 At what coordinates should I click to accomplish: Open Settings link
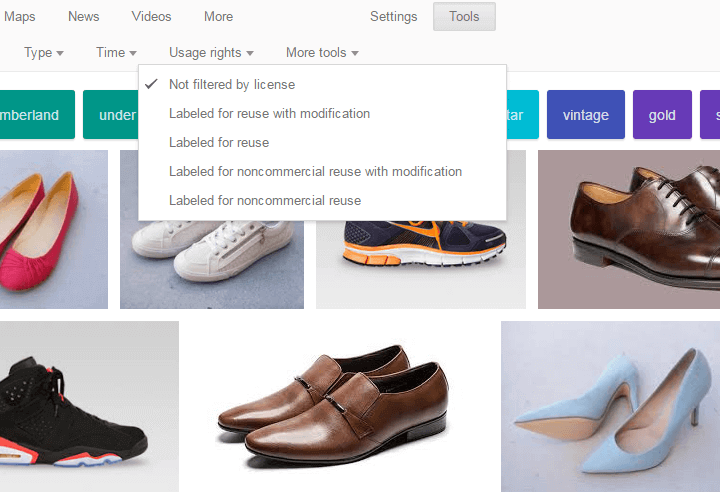(x=393, y=17)
